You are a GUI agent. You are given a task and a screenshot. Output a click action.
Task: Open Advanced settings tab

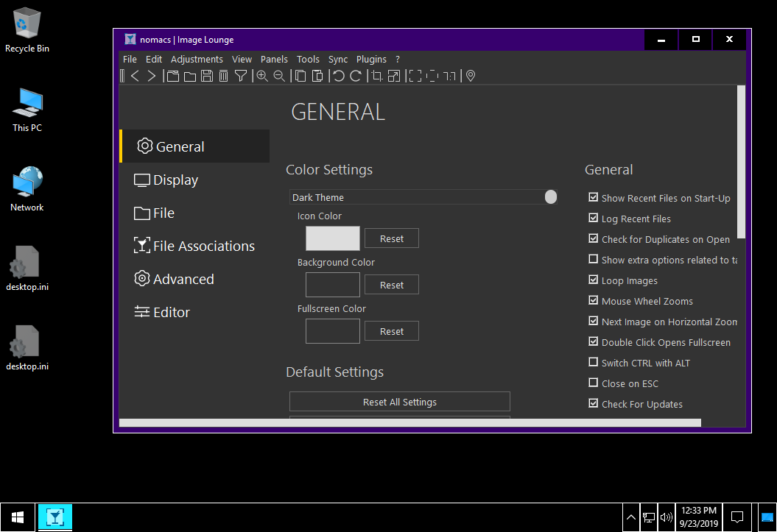tap(194, 279)
